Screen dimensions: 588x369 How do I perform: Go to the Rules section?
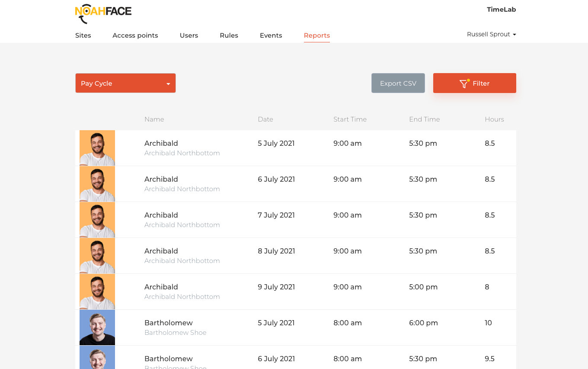click(x=229, y=35)
